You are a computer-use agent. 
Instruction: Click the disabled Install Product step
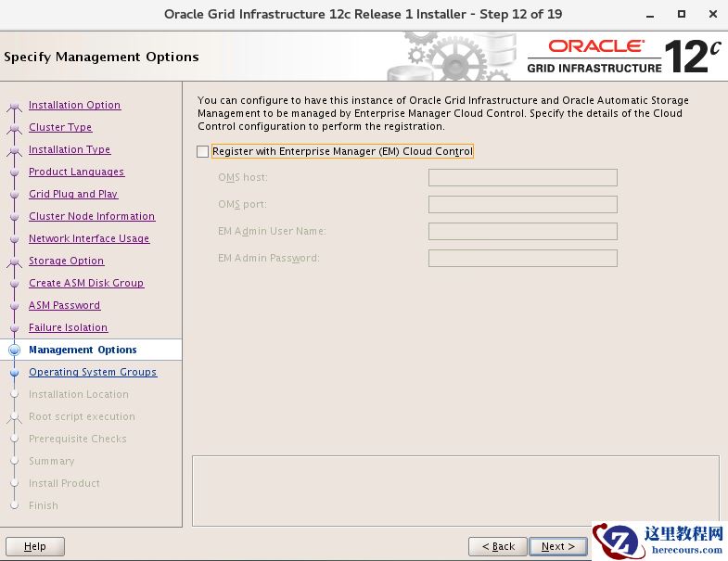tap(64, 483)
